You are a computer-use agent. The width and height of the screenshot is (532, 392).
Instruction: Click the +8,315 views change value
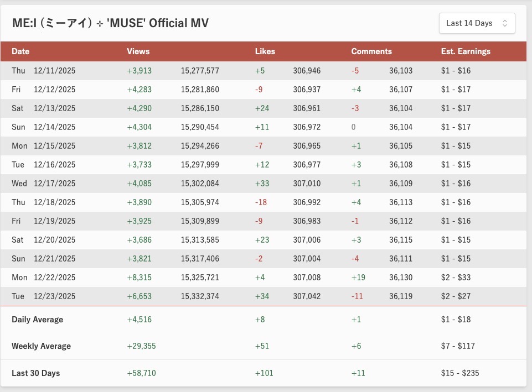pyautogui.click(x=139, y=278)
